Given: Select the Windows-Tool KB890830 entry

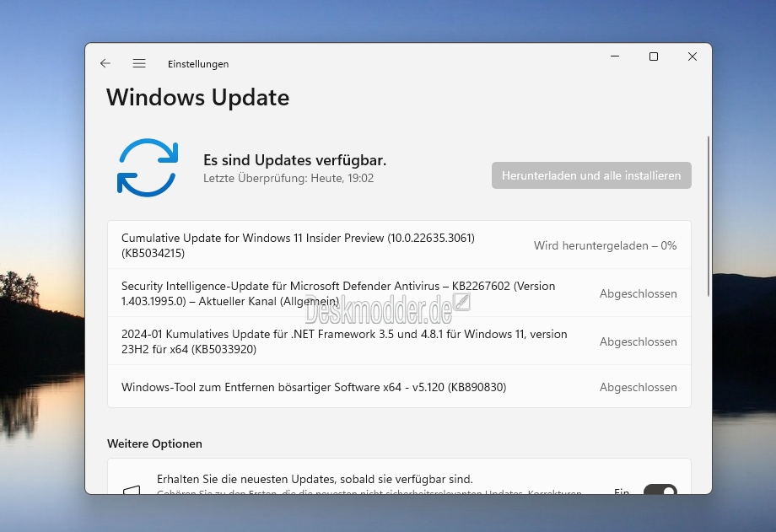Looking at the screenshot, I should point(399,387).
